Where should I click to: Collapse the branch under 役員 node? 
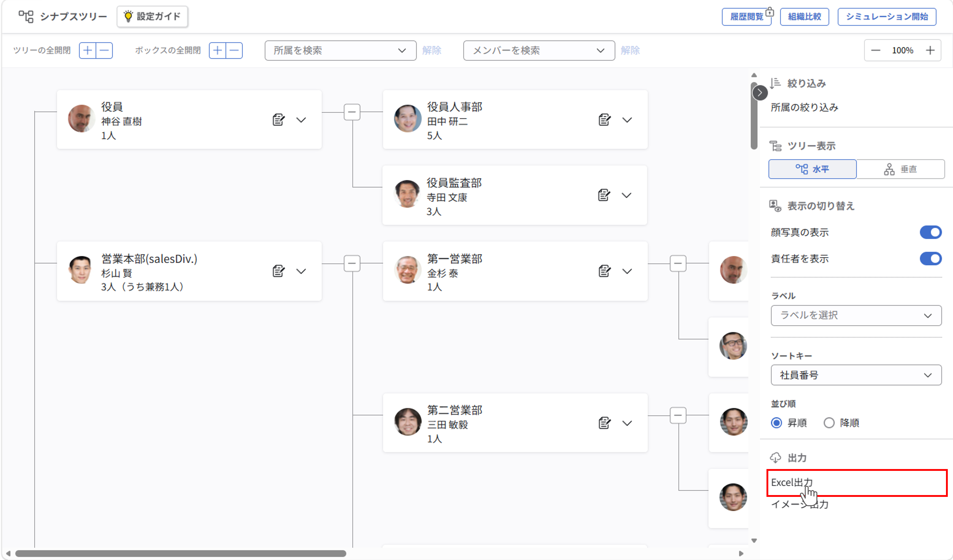coord(352,112)
